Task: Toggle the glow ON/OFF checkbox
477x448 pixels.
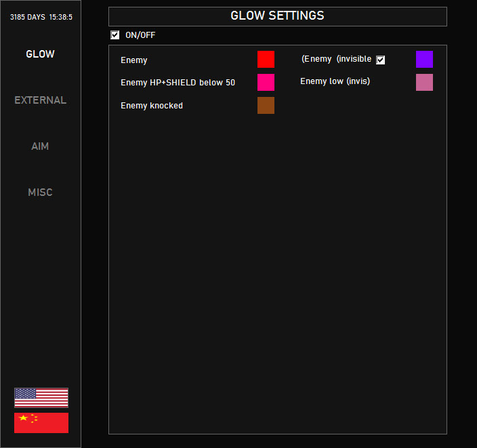Action: (x=115, y=35)
